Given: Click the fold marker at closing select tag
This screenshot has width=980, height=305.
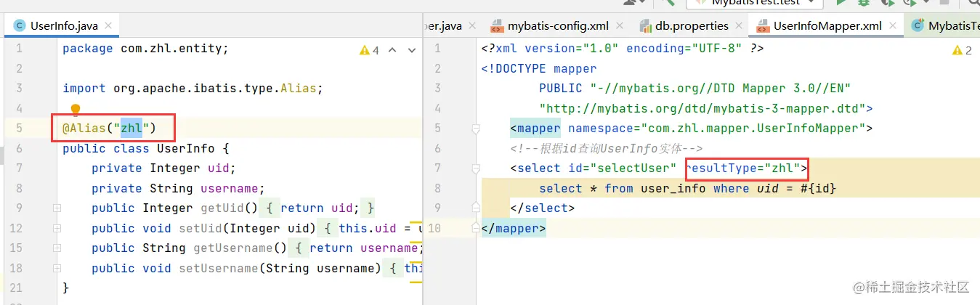Looking at the screenshot, I should pyautogui.click(x=474, y=208).
